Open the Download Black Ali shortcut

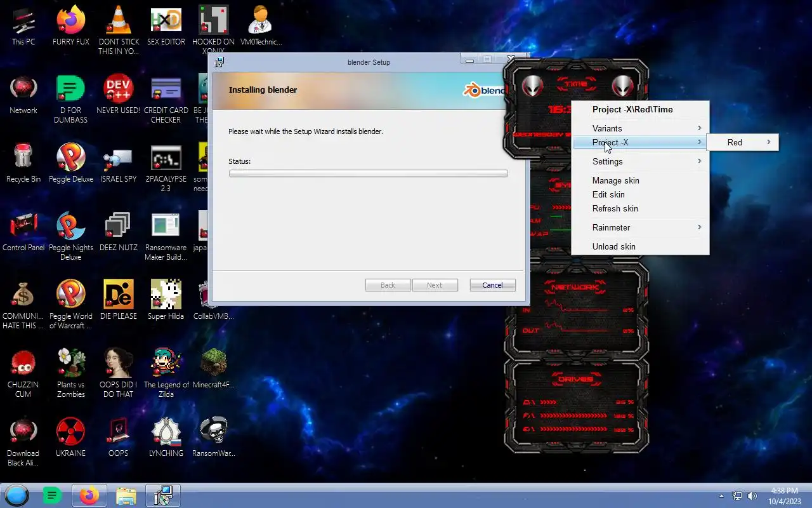pyautogui.click(x=23, y=441)
